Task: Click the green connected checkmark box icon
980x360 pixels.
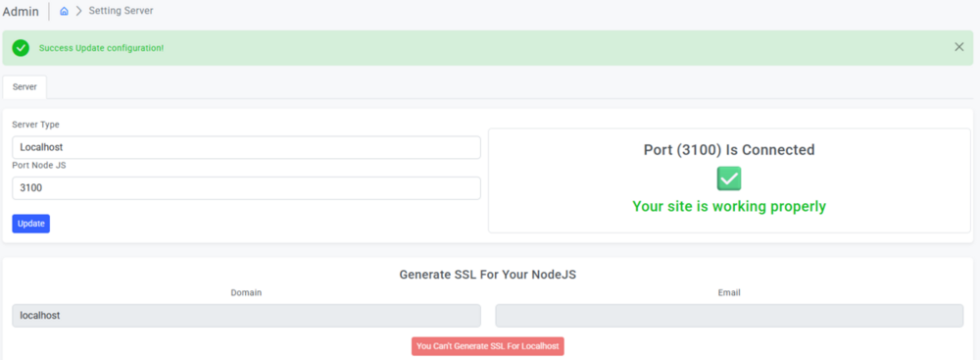Action: click(729, 179)
